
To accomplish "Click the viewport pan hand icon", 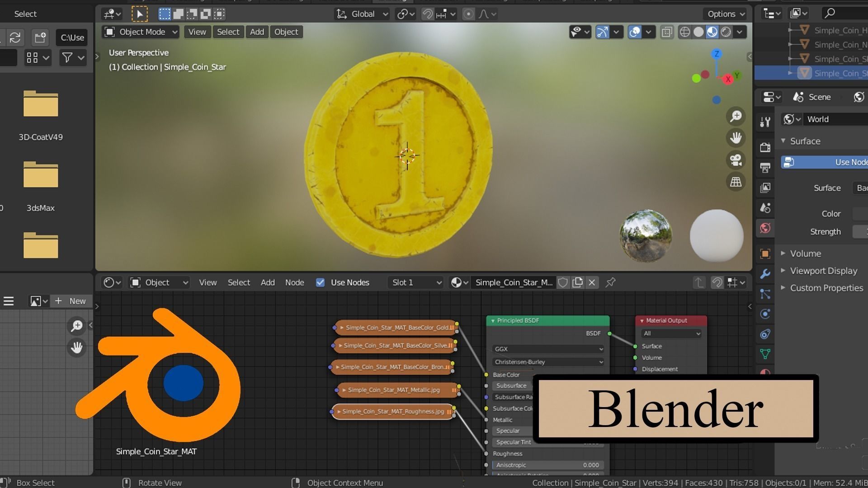I will tap(736, 138).
